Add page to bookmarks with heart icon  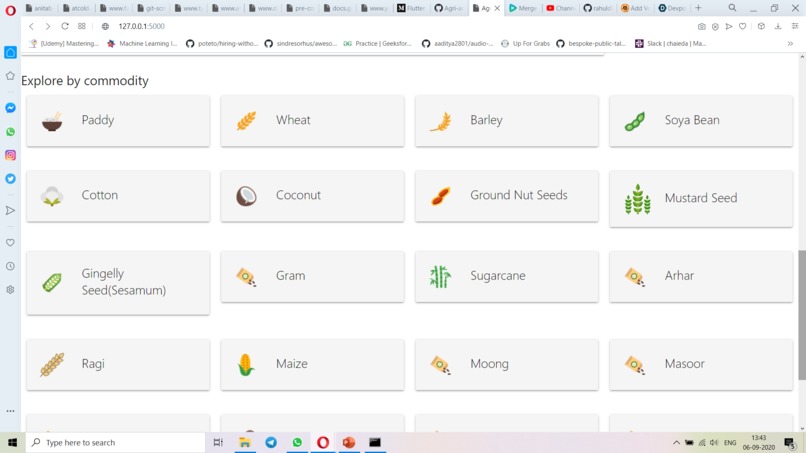[743, 26]
